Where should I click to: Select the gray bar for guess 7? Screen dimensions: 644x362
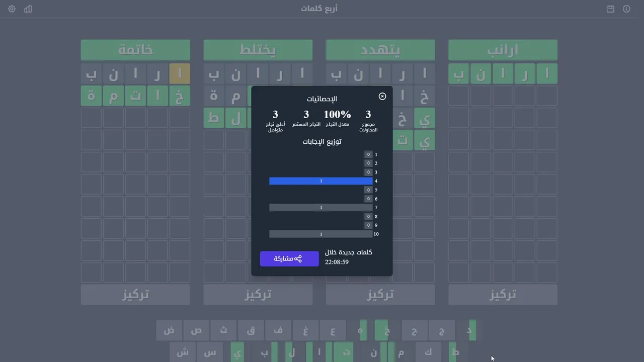321,208
